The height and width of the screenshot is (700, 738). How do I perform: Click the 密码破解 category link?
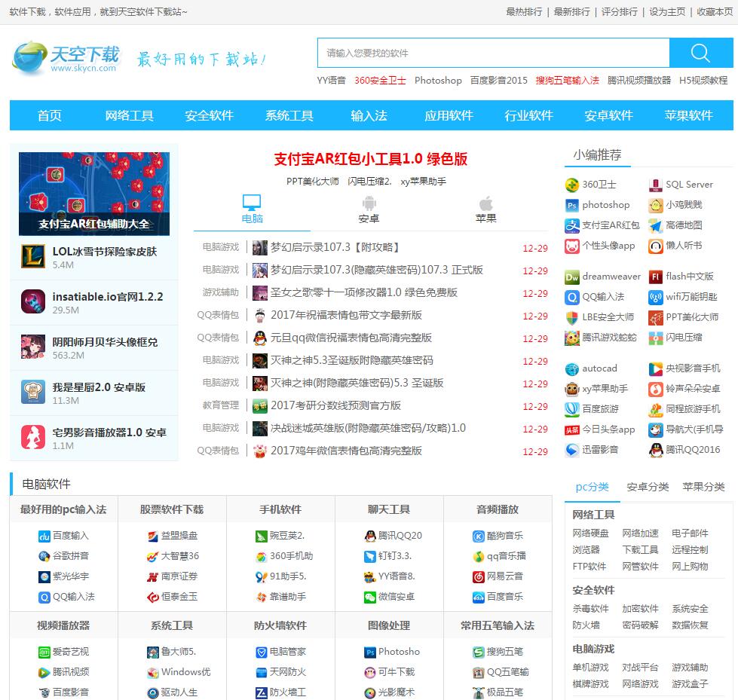pyautogui.click(x=640, y=625)
